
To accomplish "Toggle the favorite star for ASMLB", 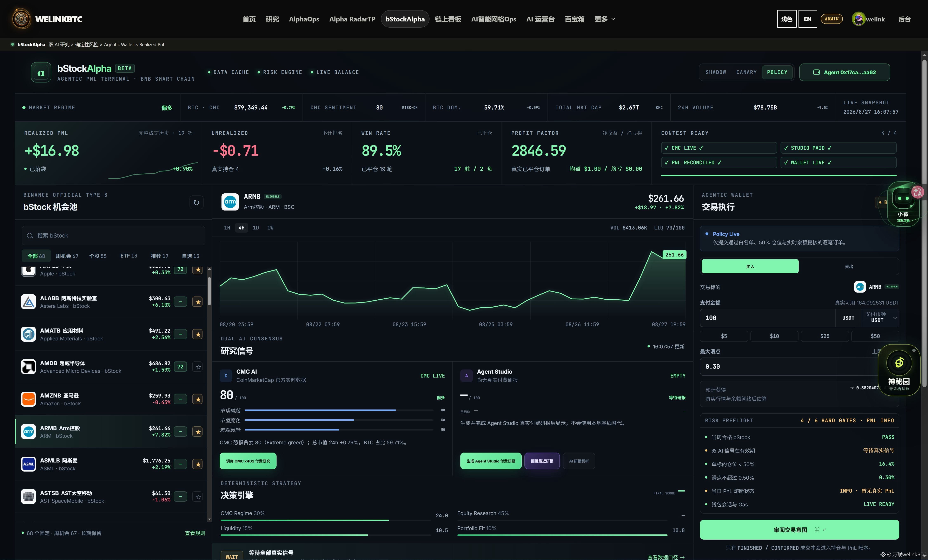I will point(198,464).
